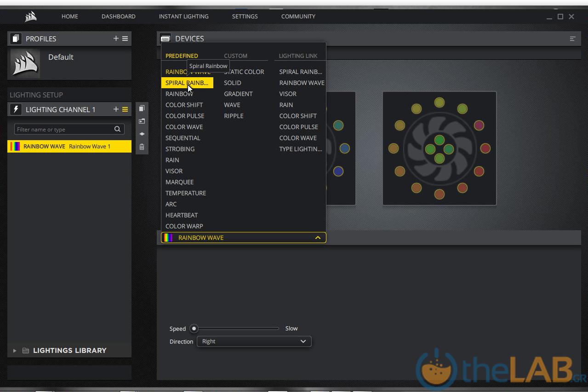Choose VISOR in Lighting Link column
The height and width of the screenshot is (392, 588).
(x=288, y=94)
